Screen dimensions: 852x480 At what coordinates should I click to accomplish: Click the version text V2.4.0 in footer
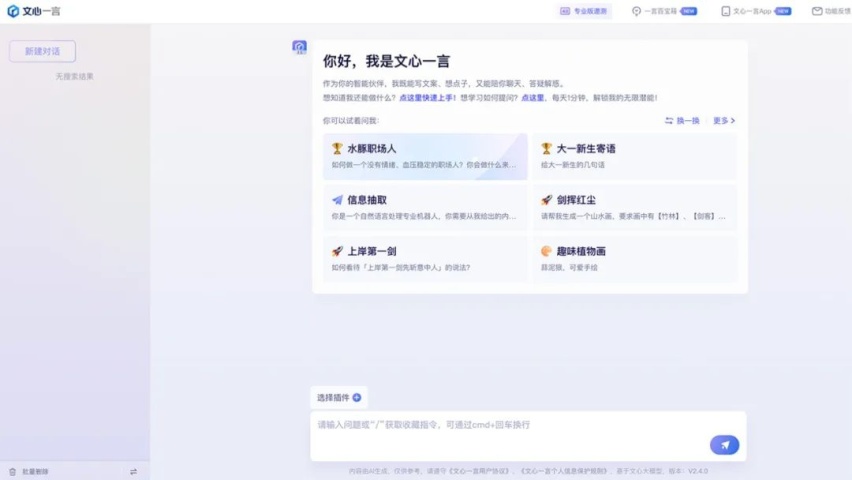tap(698, 471)
